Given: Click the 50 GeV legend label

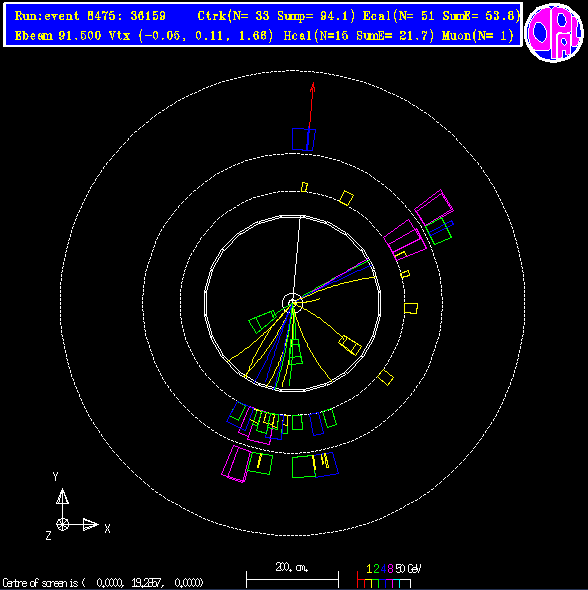Looking at the screenshot, I should (x=408, y=569).
